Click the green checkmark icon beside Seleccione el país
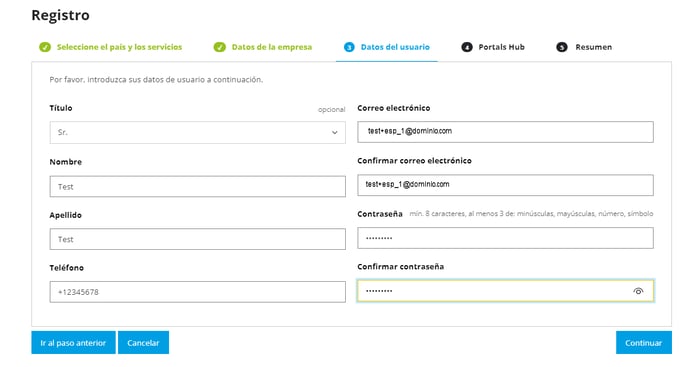This screenshot has height=367, width=688. (45, 47)
